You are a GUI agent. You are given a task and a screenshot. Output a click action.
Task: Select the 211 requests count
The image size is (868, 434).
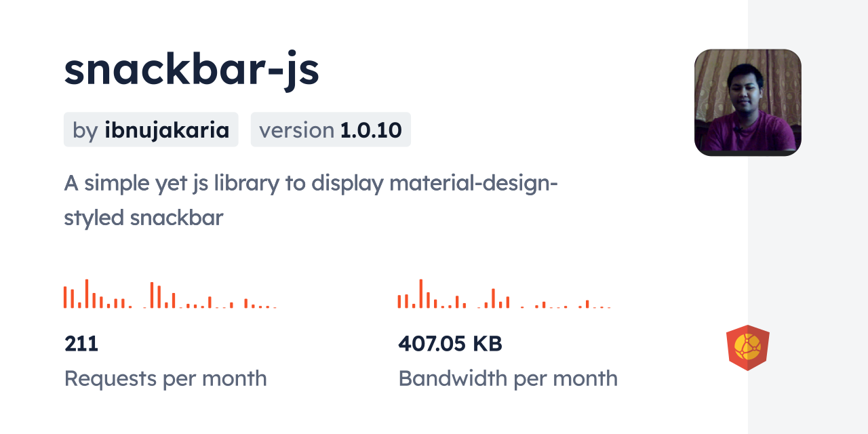[x=81, y=344]
